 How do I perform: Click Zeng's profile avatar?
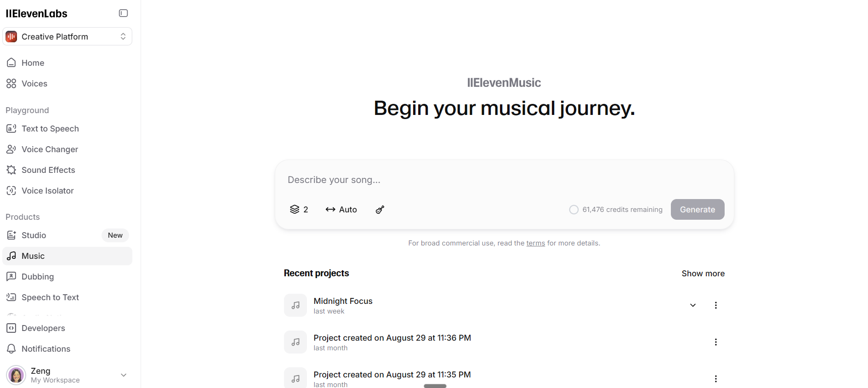click(x=16, y=375)
